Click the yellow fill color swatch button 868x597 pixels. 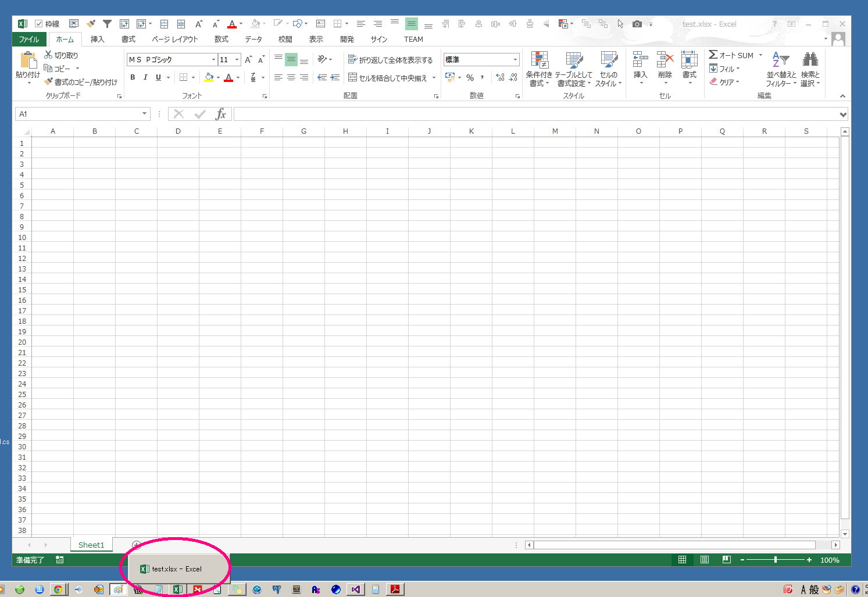coord(209,77)
